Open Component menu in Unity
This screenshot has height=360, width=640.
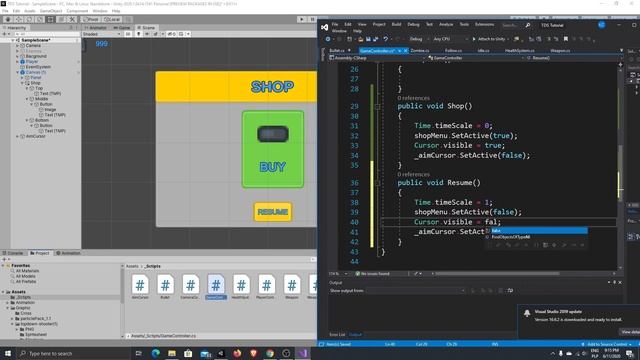[77, 11]
